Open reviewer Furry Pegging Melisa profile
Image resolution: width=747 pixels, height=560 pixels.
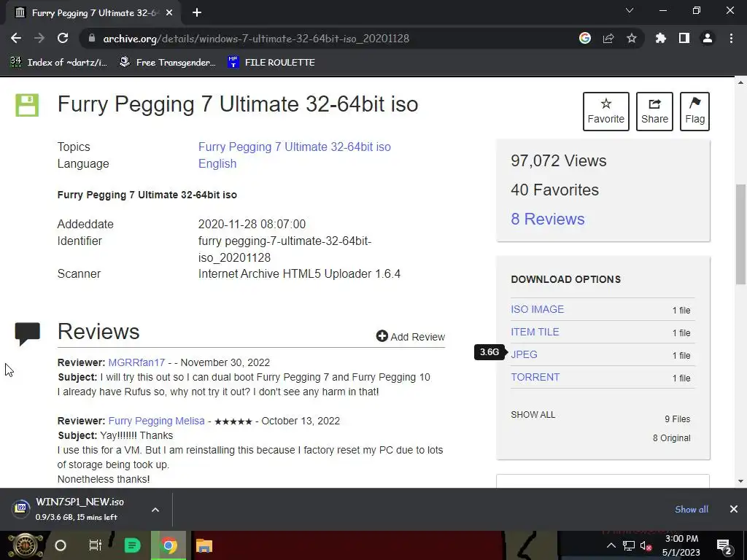(x=156, y=421)
